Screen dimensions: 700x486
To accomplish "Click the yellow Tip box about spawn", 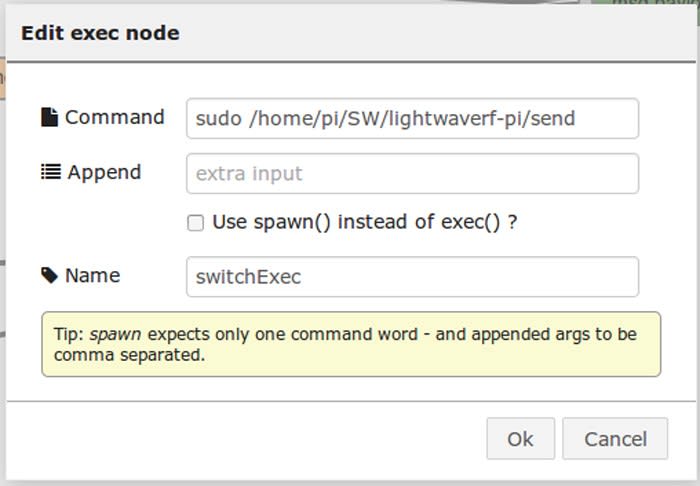I will point(351,344).
